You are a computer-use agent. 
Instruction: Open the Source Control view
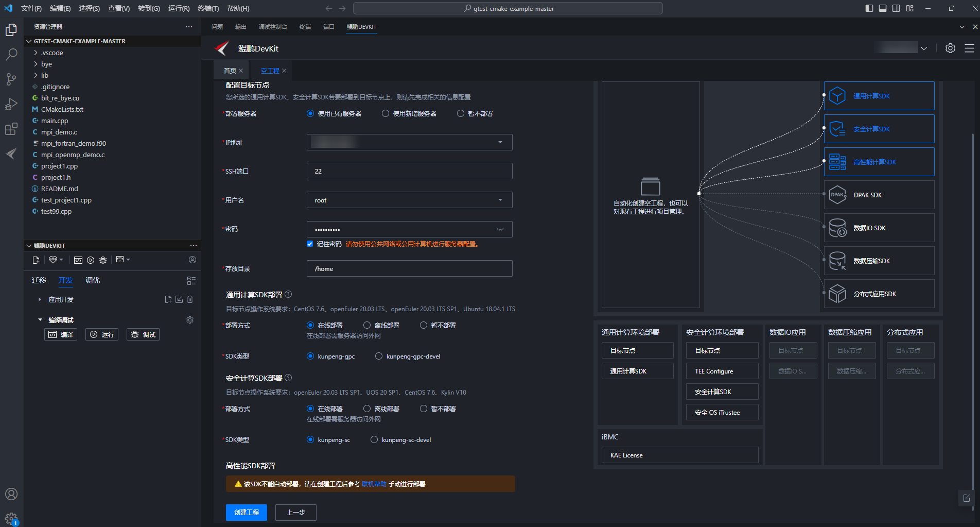click(11, 79)
